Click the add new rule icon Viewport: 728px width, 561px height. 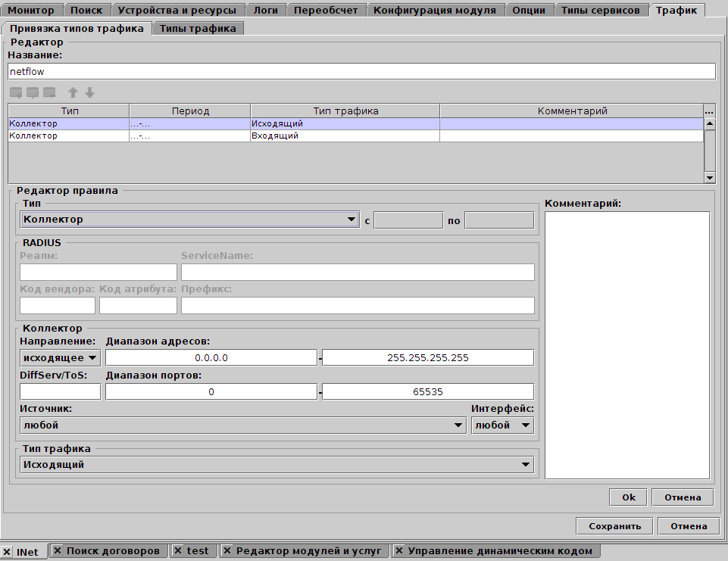point(15,92)
